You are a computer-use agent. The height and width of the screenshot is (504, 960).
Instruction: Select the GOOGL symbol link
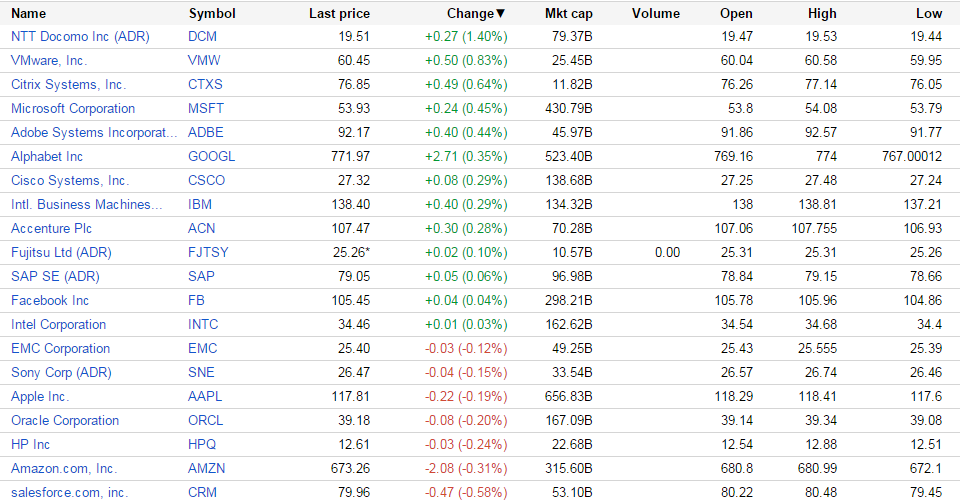(x=212, y=156)
